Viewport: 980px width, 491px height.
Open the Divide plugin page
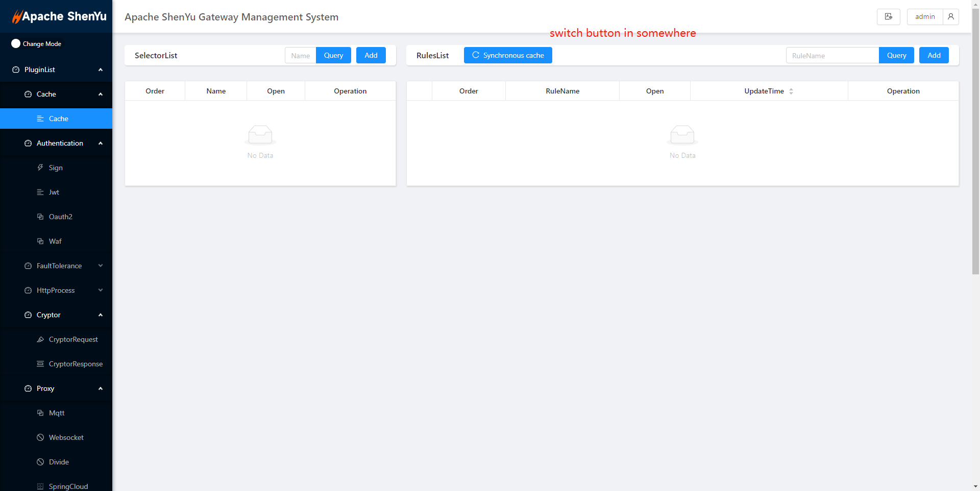tap(56, 462)
